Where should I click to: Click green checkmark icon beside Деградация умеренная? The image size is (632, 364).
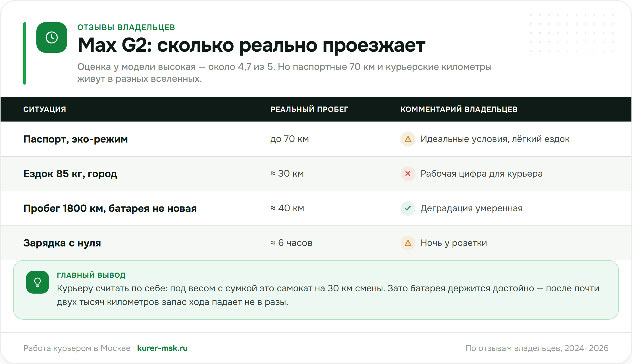click(408, 208)
